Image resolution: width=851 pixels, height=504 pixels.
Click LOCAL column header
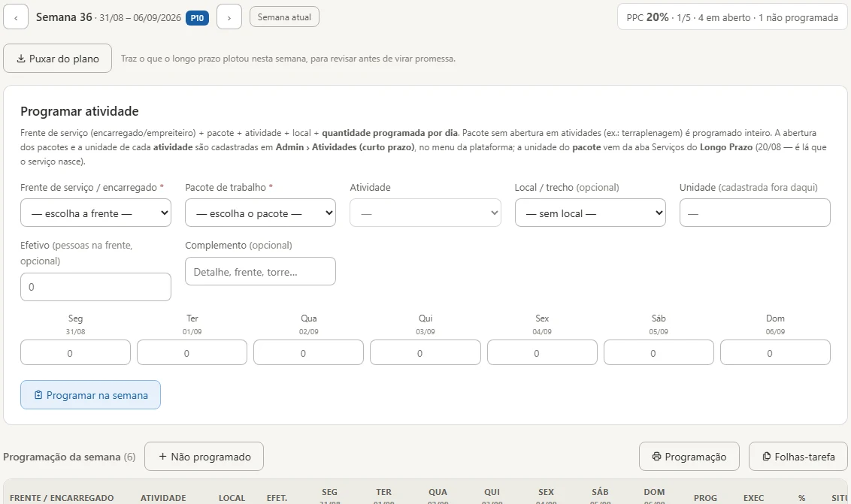[x=232, y=498]
